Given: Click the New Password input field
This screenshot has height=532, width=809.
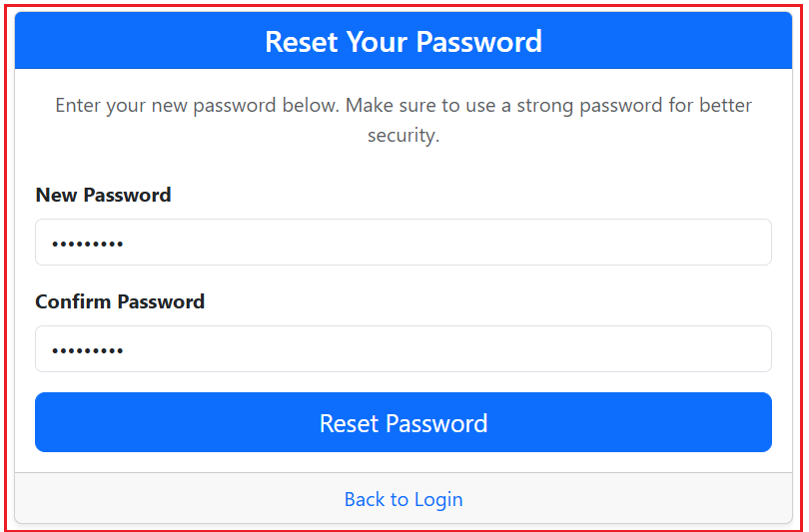Looking at the screenshot, I should pyautogui.click(x=403, y=243).
